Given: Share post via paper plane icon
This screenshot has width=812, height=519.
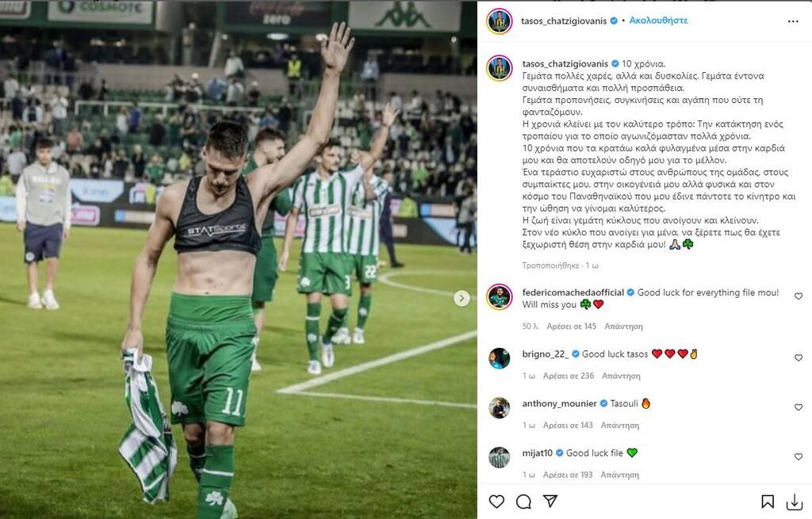Looking at the screenshot, I should coord(550,500).
